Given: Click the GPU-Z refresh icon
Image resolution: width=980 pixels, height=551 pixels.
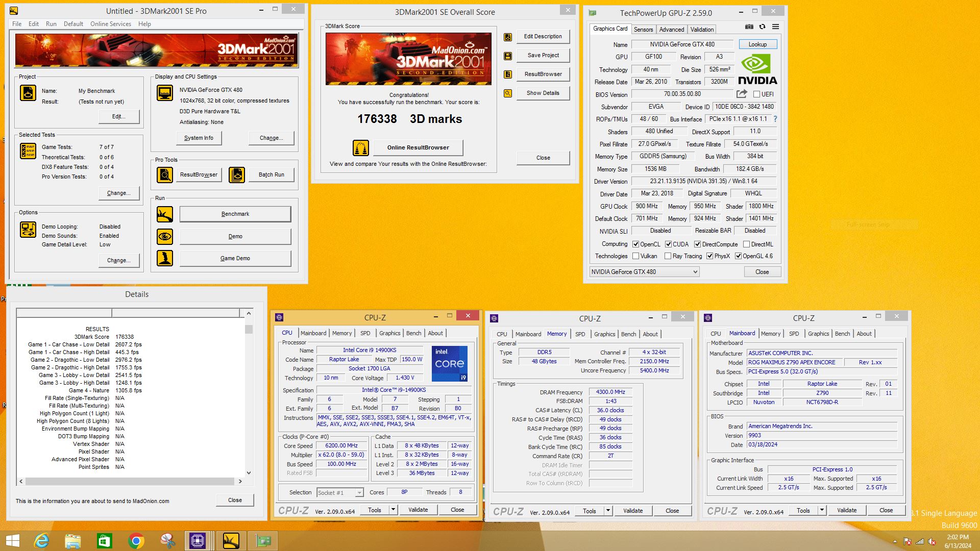Looking at the screenshot, I should tap(762, 27).
